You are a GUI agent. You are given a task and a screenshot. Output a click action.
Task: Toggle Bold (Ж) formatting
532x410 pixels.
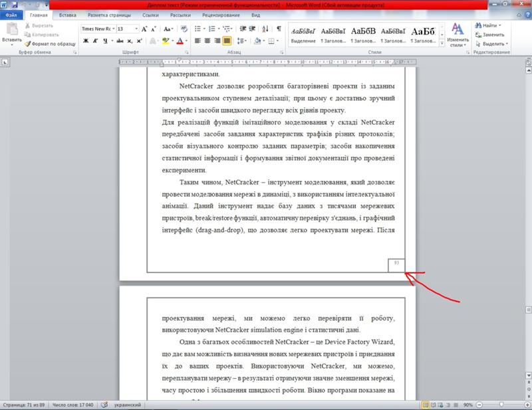coord(86,41)
